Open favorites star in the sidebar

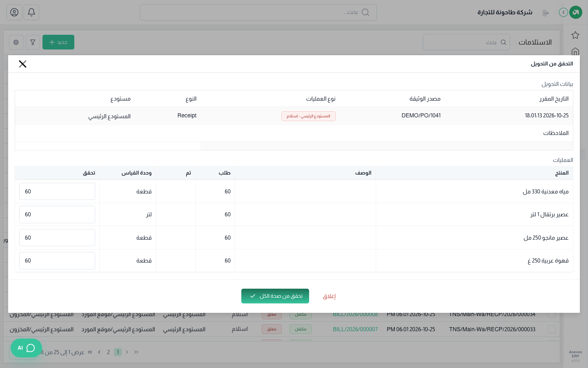click(575, 35)
